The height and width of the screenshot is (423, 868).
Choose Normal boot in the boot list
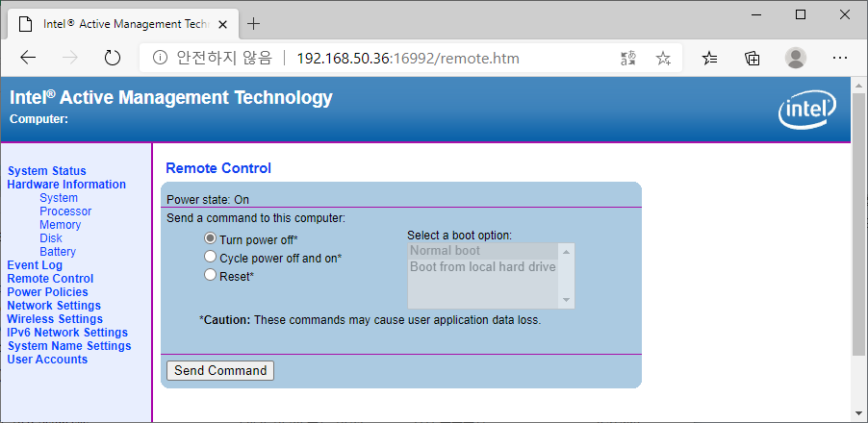pyautogui.click(x=483, y=251)
